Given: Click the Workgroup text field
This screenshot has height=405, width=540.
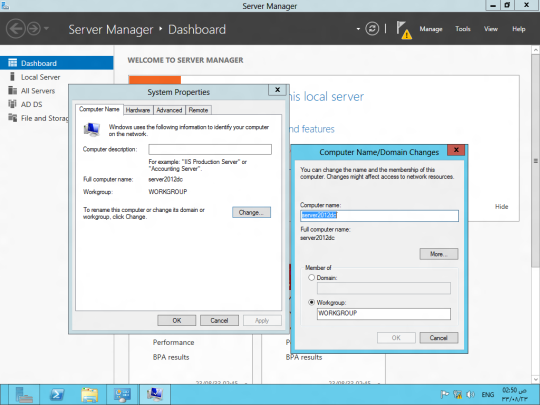Looking at the screenshot, I should pos(384,313).
